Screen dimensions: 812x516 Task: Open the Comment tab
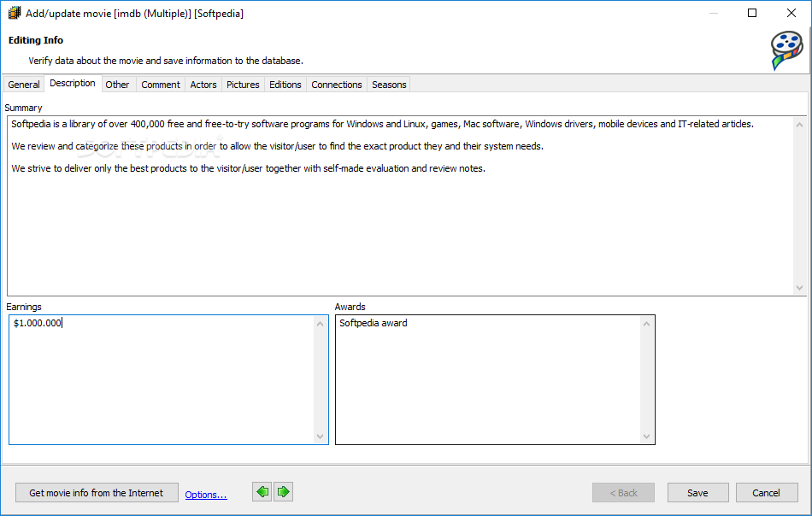(x=161, y=85)
